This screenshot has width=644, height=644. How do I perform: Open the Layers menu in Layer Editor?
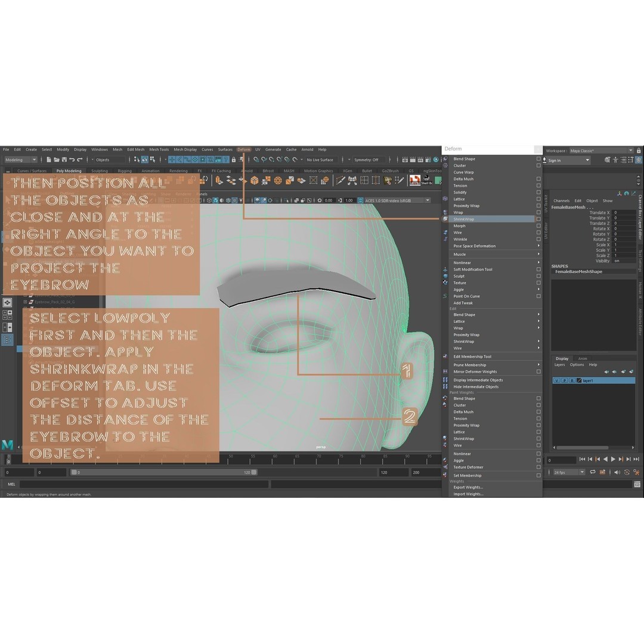pyautogui.click(x=559, y=365)
